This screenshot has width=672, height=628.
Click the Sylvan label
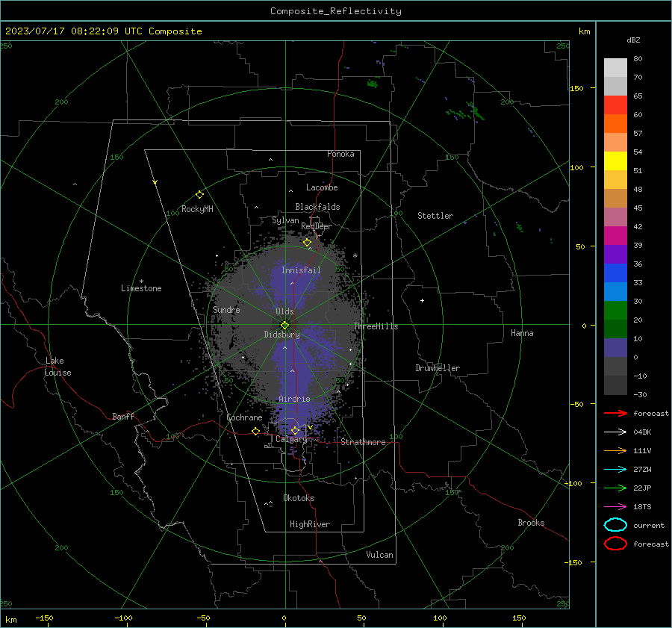point(285,220)
